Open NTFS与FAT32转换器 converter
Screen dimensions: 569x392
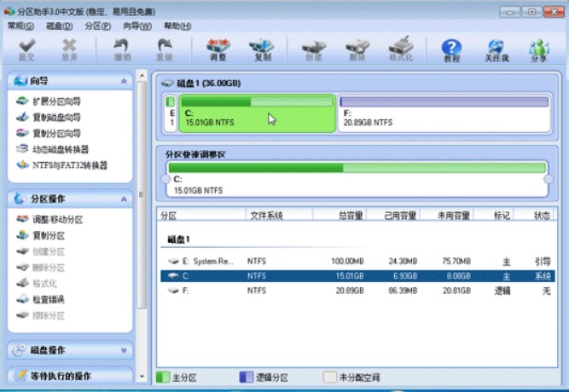point(61,165)
